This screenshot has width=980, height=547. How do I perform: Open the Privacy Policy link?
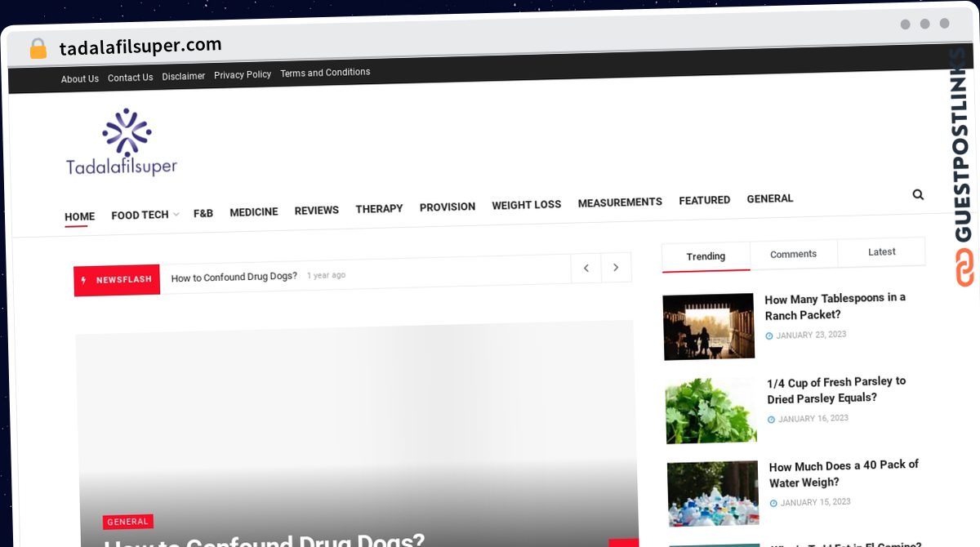(243, 74)
